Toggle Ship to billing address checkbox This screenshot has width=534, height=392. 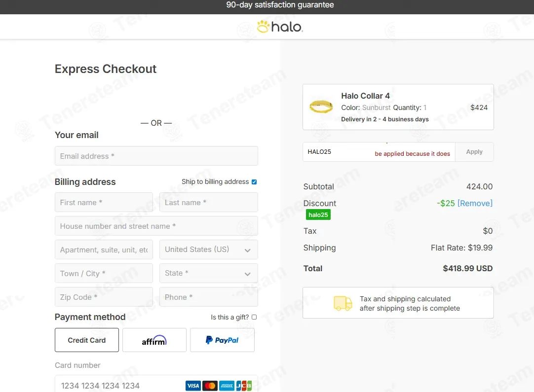[x=254, y=182]
